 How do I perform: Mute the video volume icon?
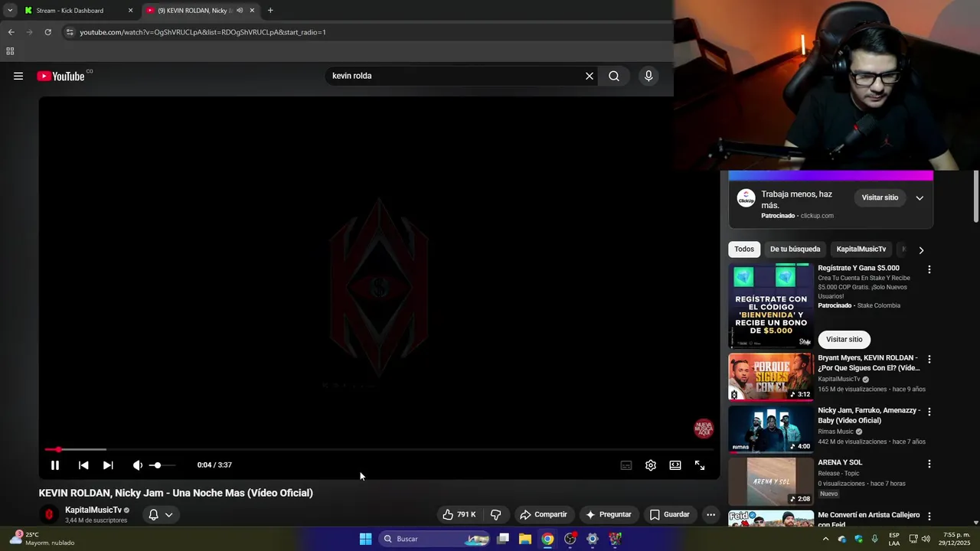(x=137, y=465)
